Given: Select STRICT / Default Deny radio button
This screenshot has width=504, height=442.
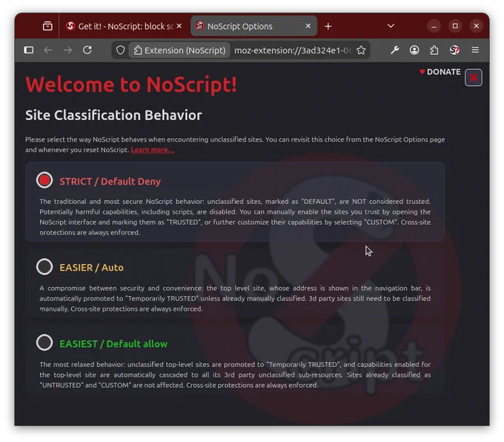Looking at the screenshot, I should pyautogui.click(x=44, y=180).
